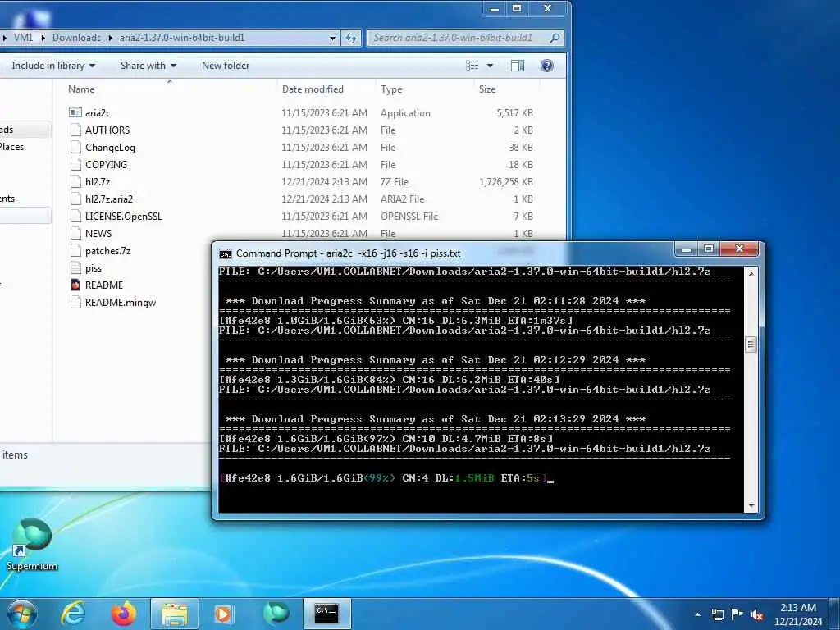This screenshot has width=840, height=630.
Task: Show hidden tray icons arrow
Action: point(697,614)
